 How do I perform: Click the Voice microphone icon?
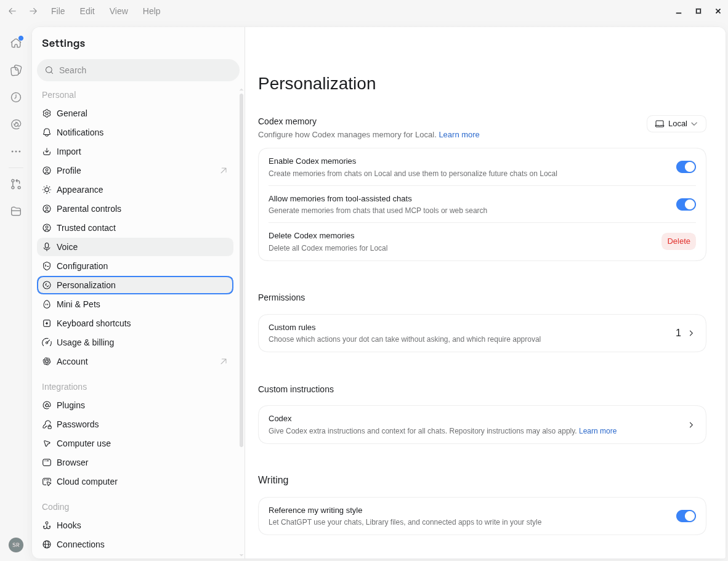click(47, 247)
